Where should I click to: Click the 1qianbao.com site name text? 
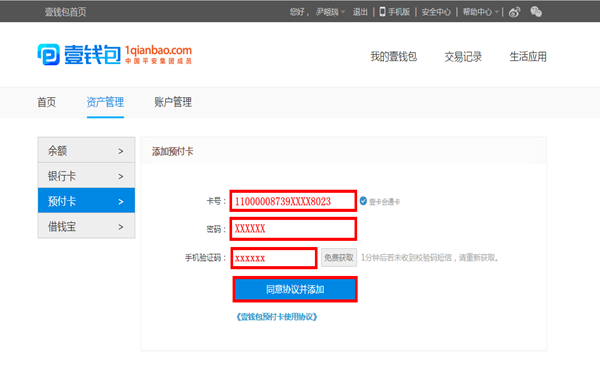pos(158,50)
